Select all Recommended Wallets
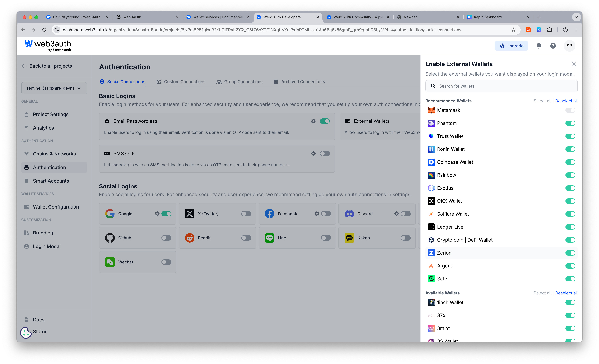Viewport: 599px width, 364px height. [542, 101]
